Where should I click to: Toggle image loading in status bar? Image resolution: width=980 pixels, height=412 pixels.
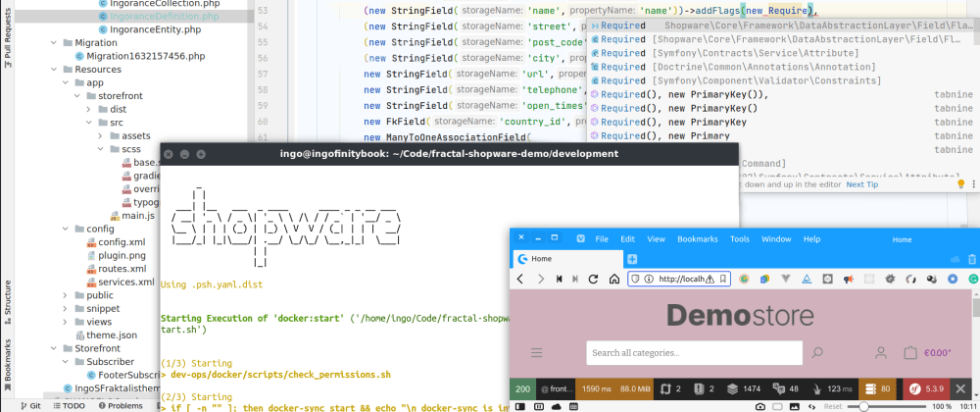point(795,406)
